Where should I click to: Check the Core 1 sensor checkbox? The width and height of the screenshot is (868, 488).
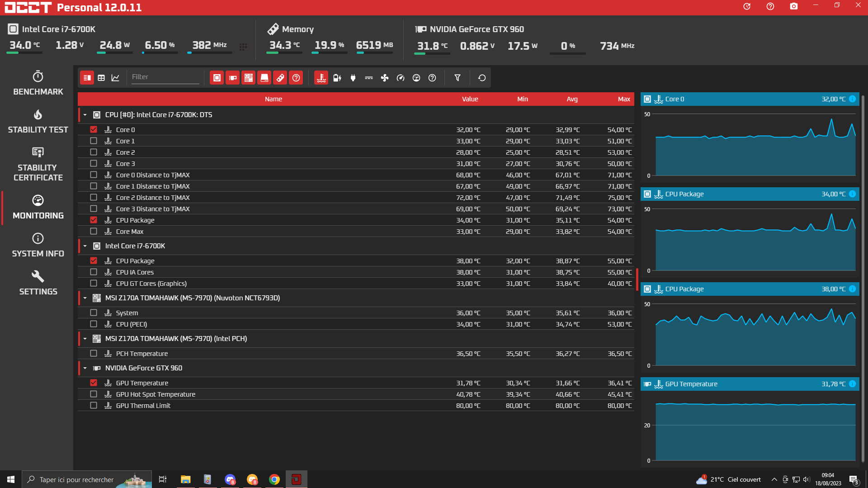pyautogui.click(x=94, y=141)
